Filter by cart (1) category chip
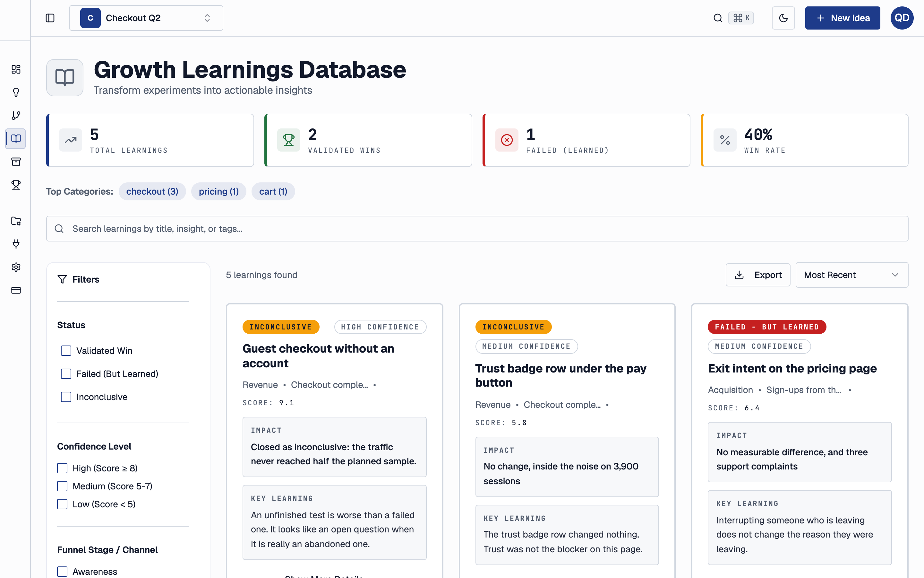 pyautogui.click(x=273, y=191)
